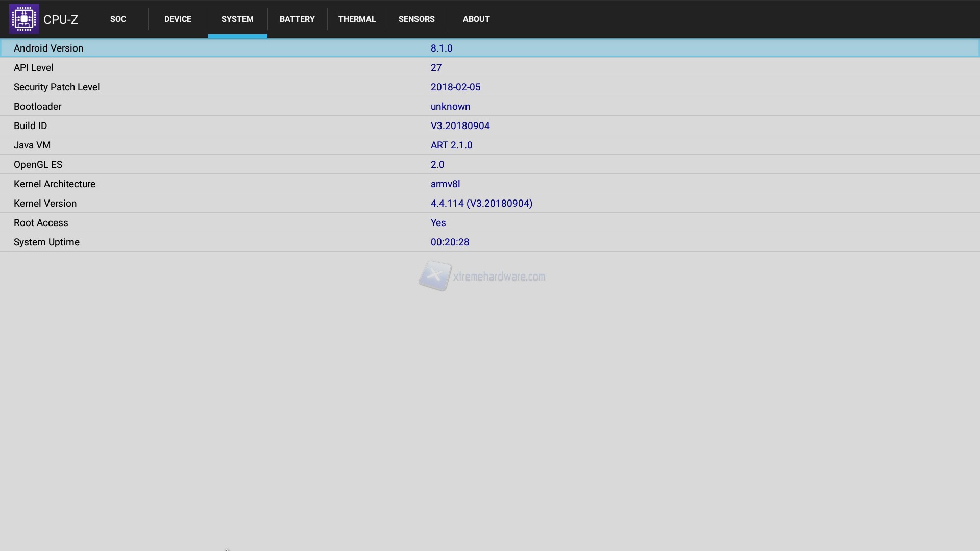Select the SYSTEM tab
This screenshot has width=980, height=551.
tap(237, 19)
